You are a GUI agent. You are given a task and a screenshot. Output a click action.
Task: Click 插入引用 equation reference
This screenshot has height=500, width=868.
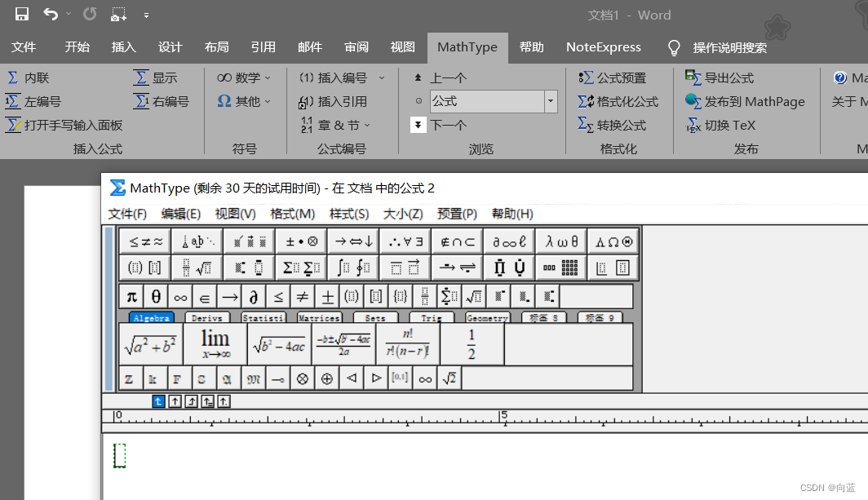coord(333,102)
